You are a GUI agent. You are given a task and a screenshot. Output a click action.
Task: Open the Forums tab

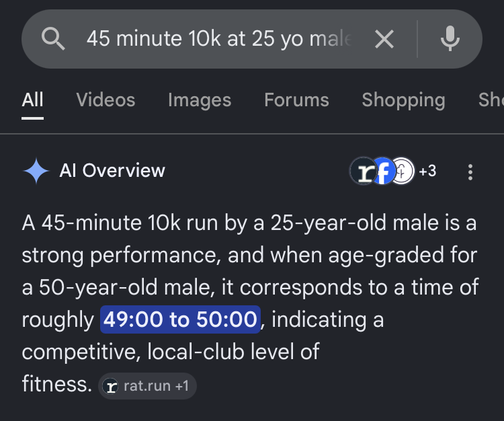tap(296, 100)
